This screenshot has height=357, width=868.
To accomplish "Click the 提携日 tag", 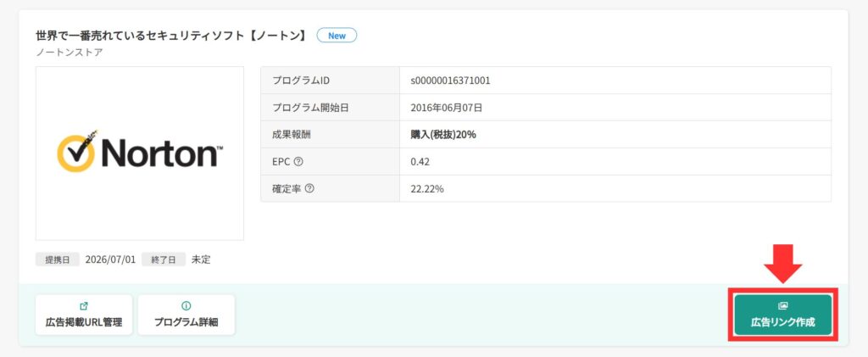I will [x=58, y=259].
